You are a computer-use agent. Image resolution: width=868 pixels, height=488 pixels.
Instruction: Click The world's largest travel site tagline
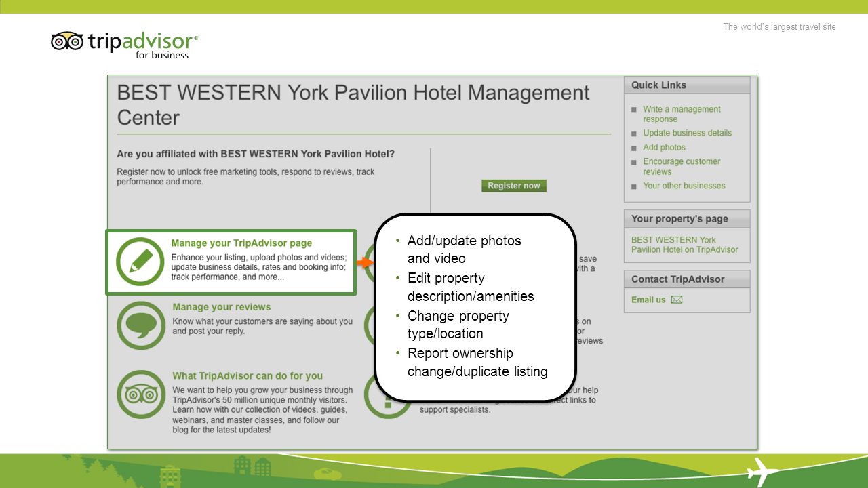pos(779,27)
